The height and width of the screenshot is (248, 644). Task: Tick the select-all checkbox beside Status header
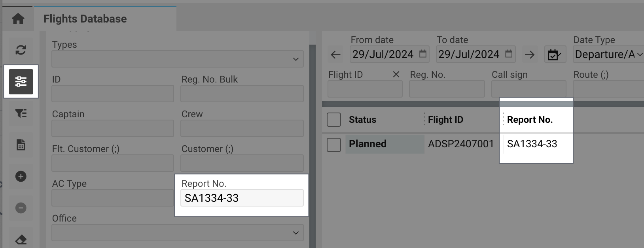334,120
